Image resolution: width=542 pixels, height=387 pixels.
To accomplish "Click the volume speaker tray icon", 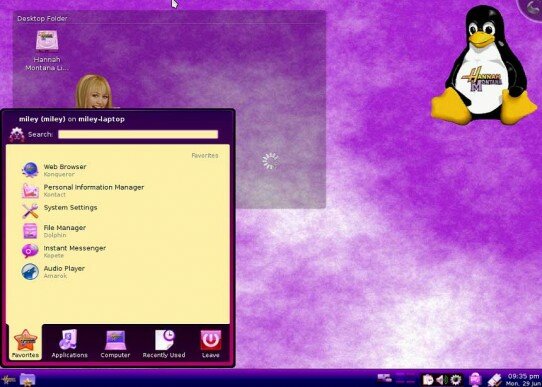I will tap(441, 380).
